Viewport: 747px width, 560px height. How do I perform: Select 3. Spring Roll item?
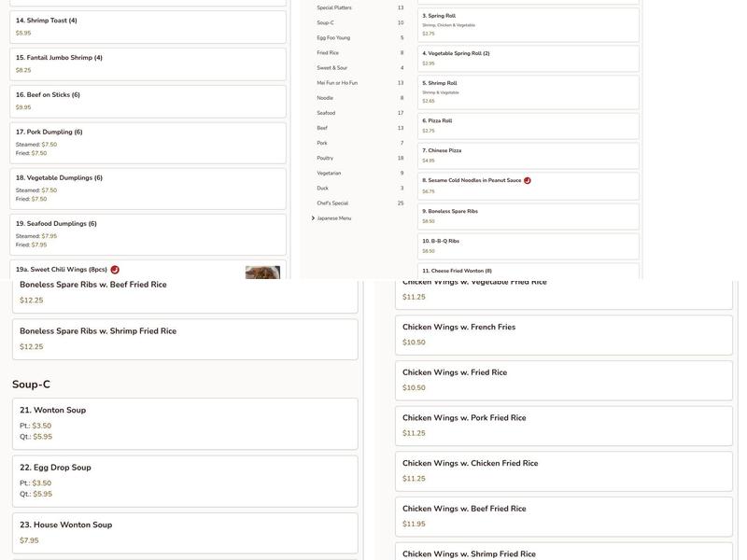[528, 24]
